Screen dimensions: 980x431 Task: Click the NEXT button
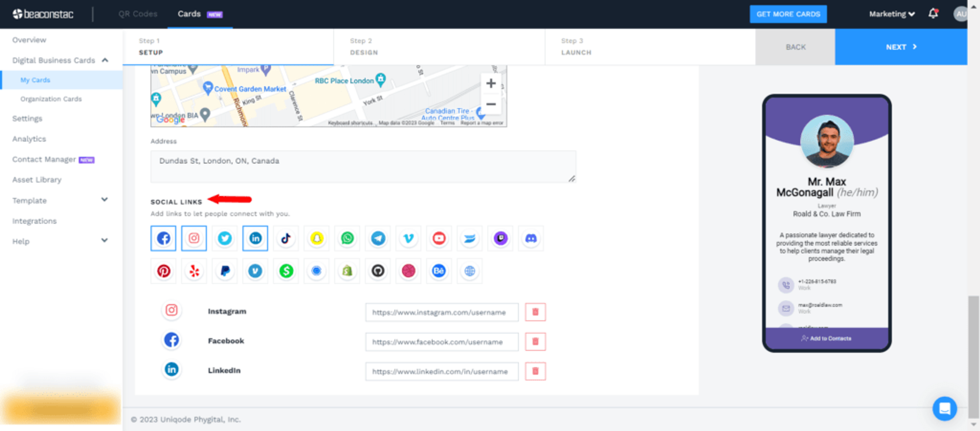coord(900,47)
